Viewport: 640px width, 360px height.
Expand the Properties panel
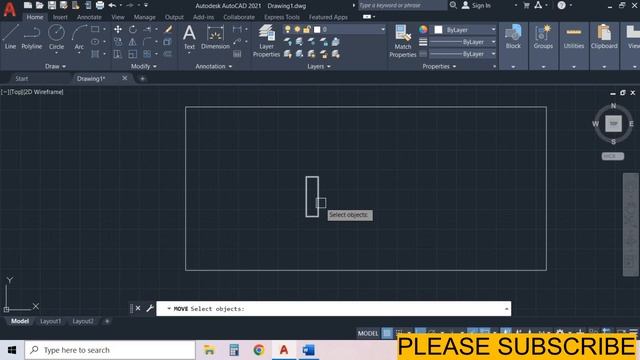tap(439, 66)
